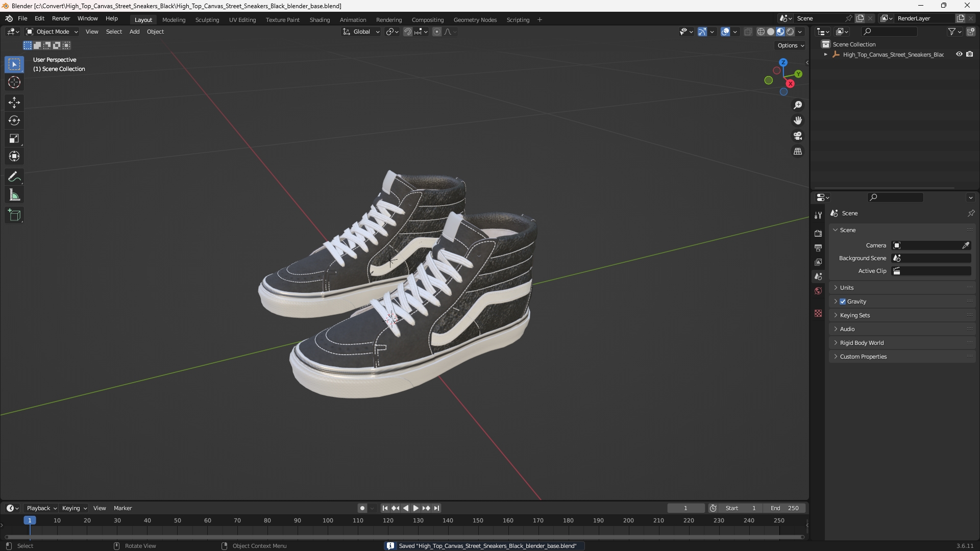Switch to the UV Editing workspace tab
This screenshot has height=551, width=980.
click(x=242, y=20)
